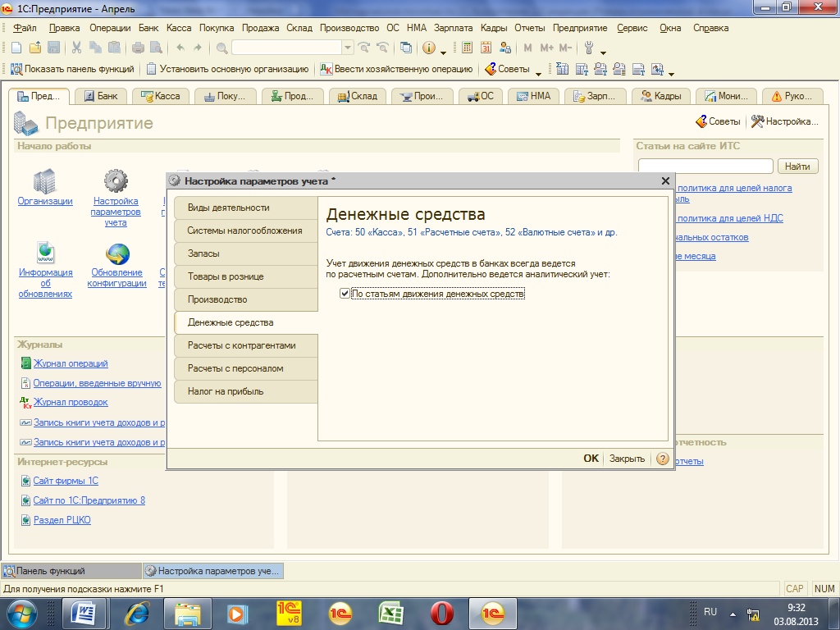Click the Print preview toolbar icon
Image resolution: width=840 pixels, height=630 pixels.
156,48
